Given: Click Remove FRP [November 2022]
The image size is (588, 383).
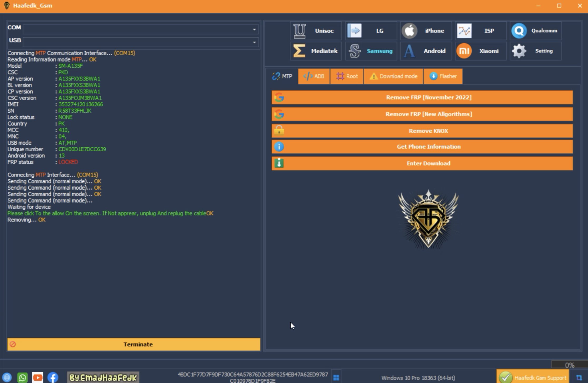Looking at the screenshot, I should point(422,97).
